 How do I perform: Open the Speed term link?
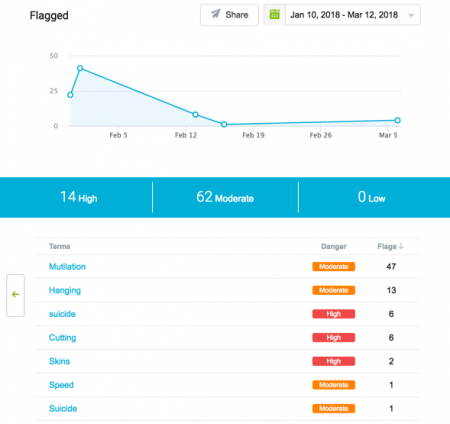[61, 385]
